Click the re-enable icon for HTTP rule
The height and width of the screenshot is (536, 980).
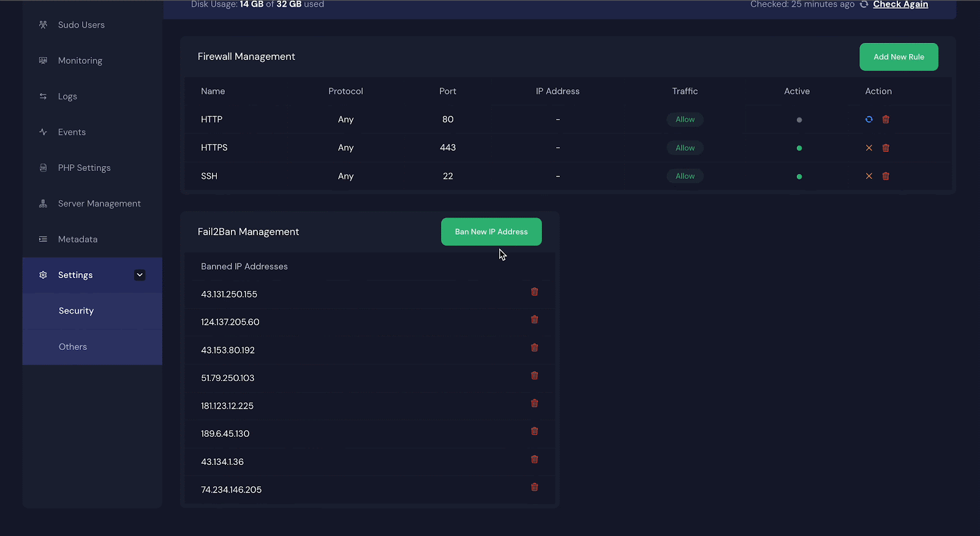click(869, 119)
